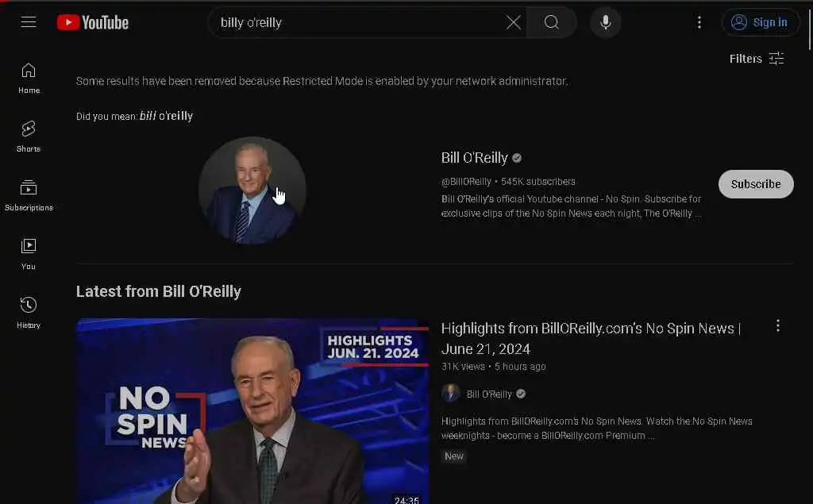
Task: Open the video's three-dot options menu
Action: (x=778, y=325)
